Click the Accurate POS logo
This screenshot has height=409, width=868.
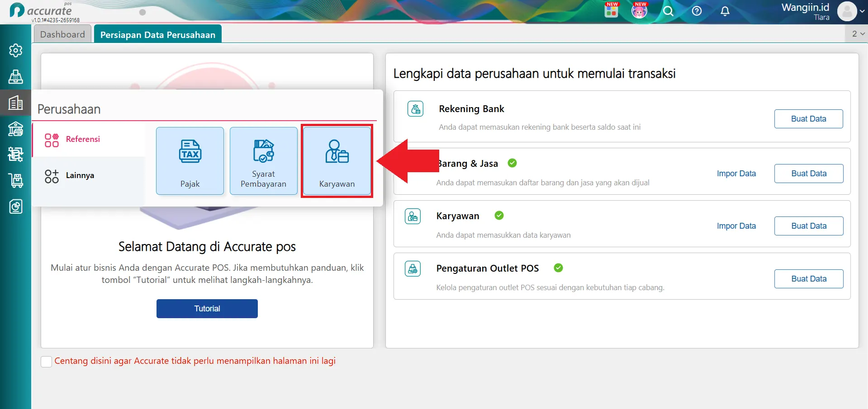[x=41, y=11]
